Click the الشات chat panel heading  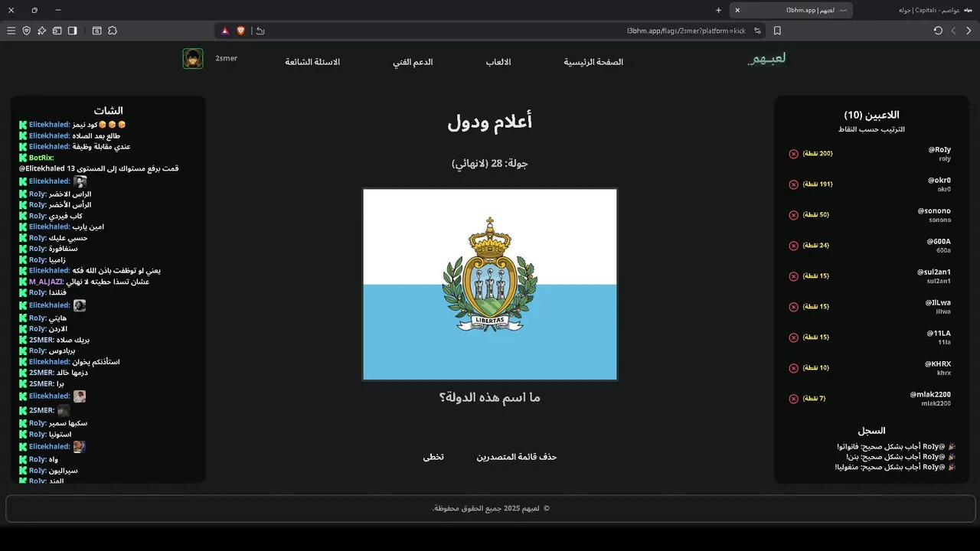[x=108, y=111]
